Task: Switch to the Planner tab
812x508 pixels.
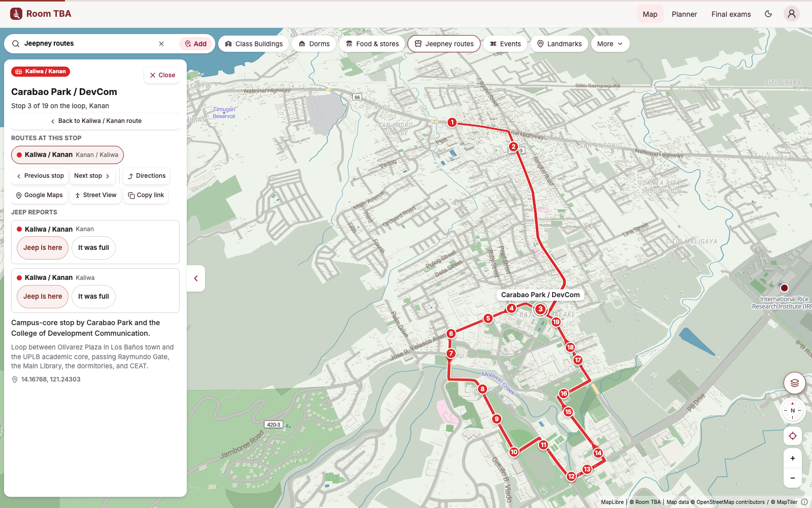Action: coord(684,14)
